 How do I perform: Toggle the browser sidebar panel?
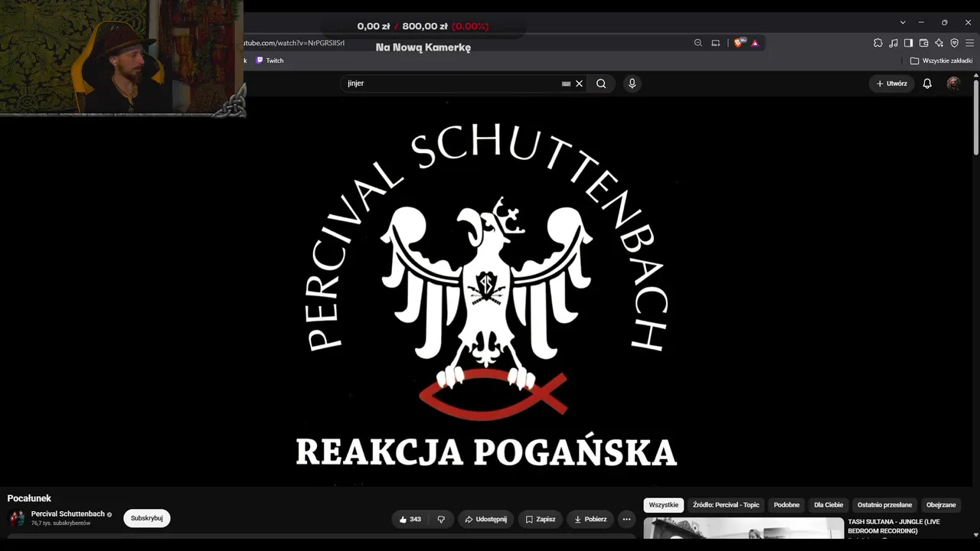coord(908,43)
